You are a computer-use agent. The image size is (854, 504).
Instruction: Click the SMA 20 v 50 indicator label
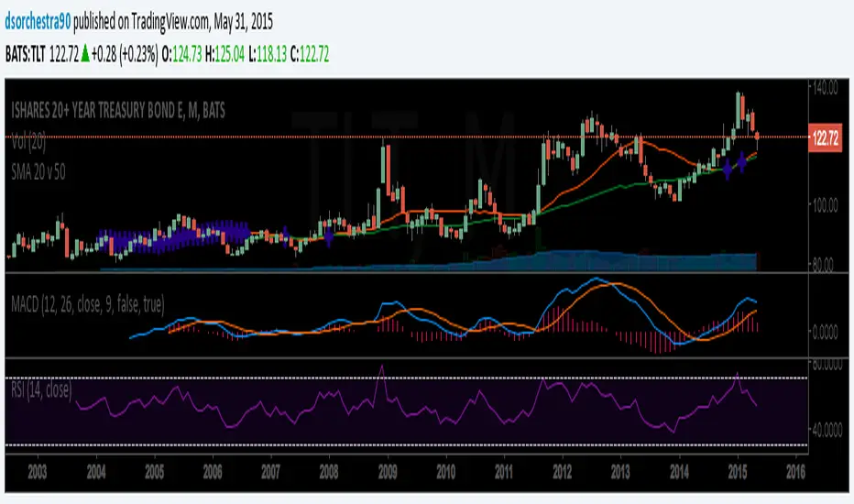click(38, 172)
